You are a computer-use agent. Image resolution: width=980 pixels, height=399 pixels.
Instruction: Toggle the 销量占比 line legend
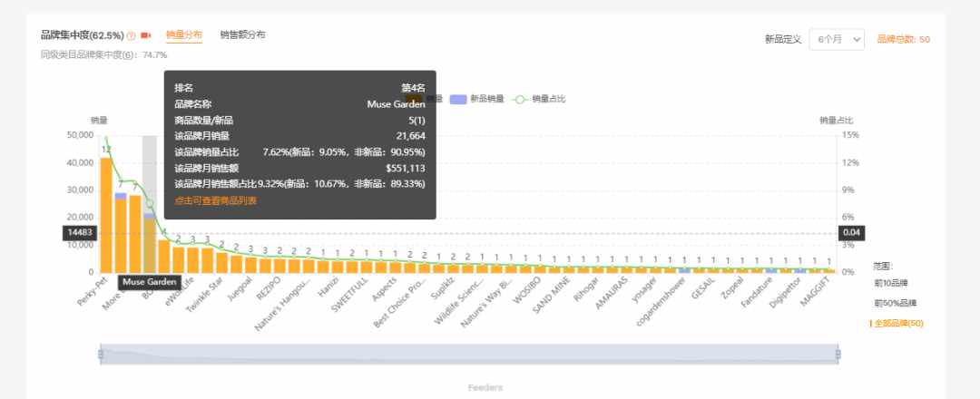pos(520,99)
